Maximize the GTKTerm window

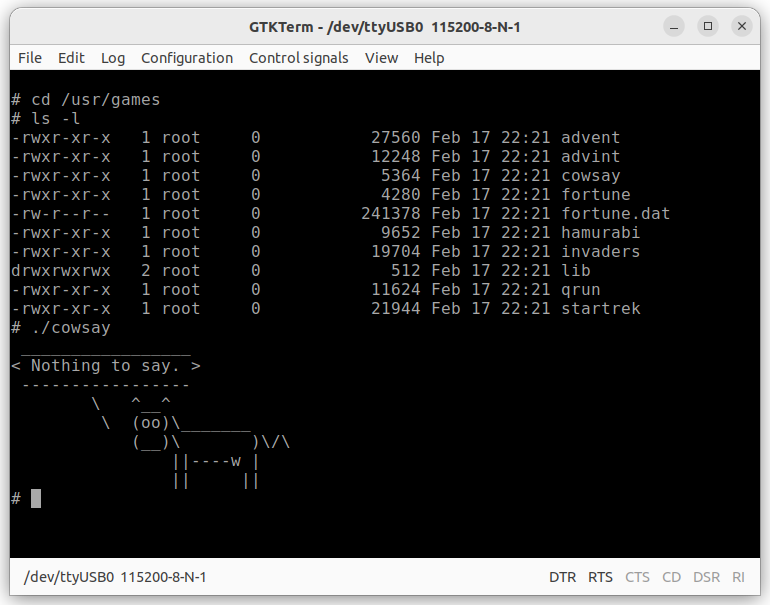708,26
